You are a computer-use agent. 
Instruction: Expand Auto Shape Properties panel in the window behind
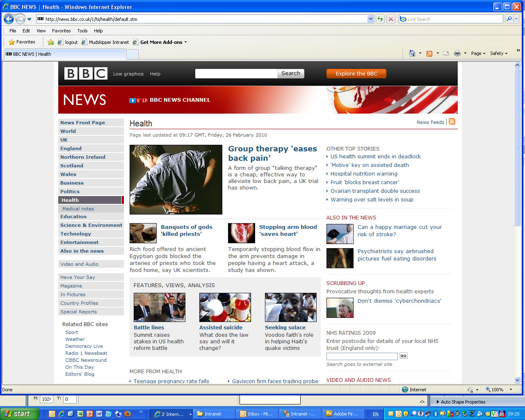coord(438,402)
